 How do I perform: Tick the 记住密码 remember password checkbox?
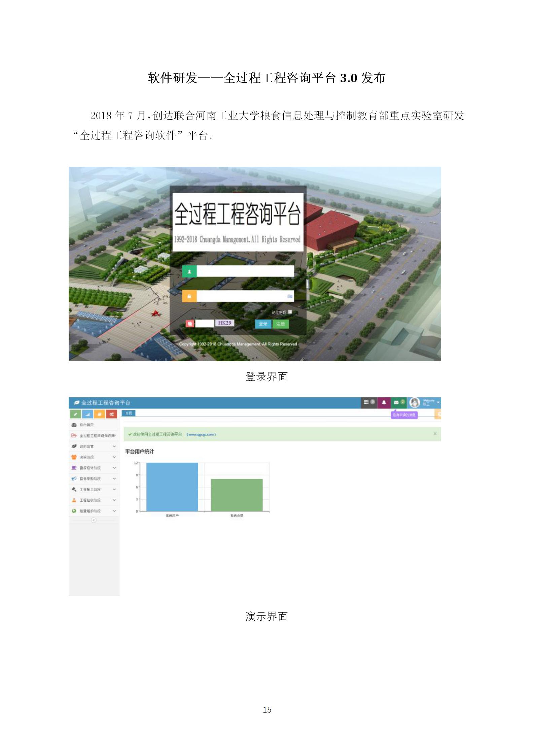pyautogui.click(x=290, y=312)
